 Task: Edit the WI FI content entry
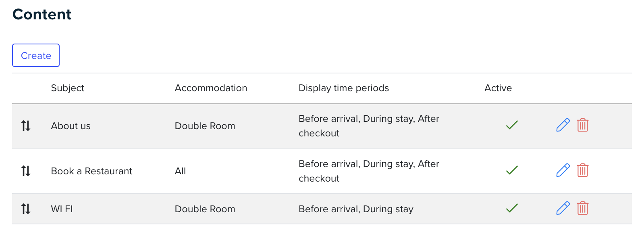(563, 208)
